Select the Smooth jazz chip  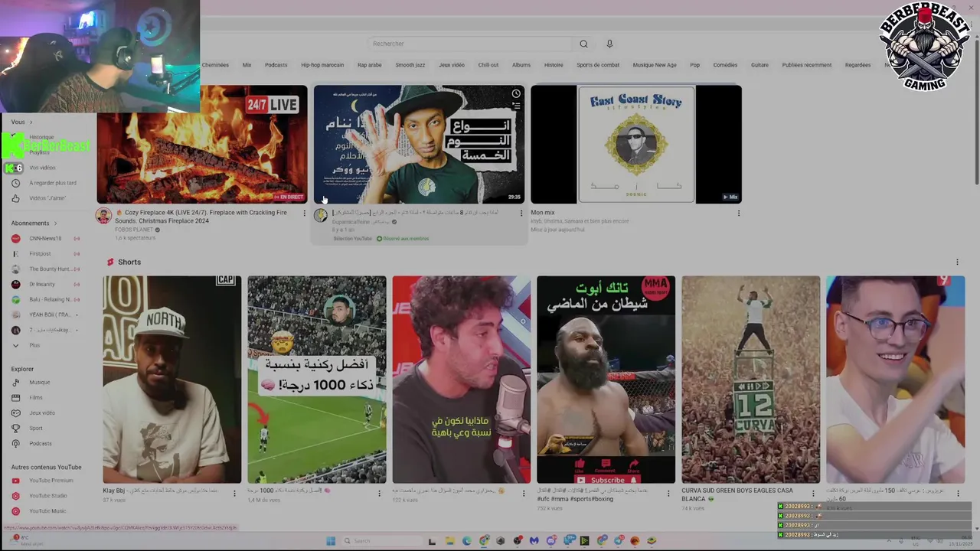click(410, 65)
